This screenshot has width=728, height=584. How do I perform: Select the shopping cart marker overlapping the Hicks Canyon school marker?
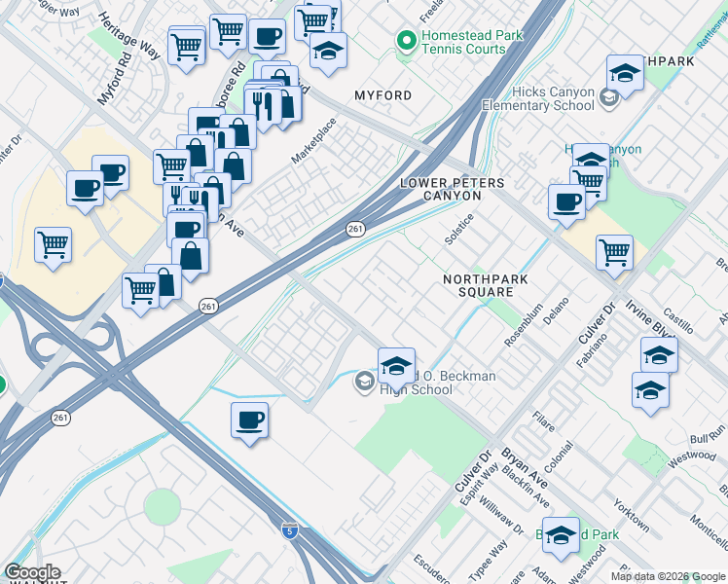click(590, 185)
